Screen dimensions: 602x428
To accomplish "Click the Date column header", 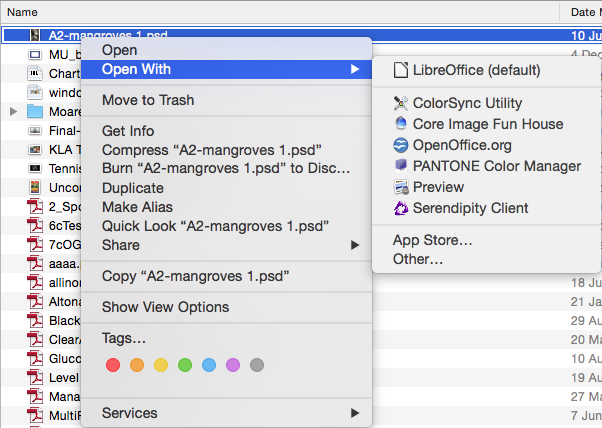I will click(581, 12).
